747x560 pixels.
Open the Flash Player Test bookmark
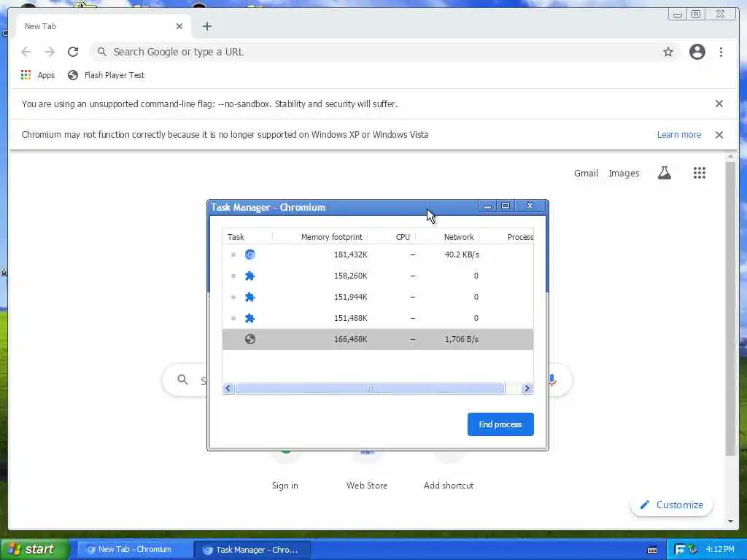point(106,75)
